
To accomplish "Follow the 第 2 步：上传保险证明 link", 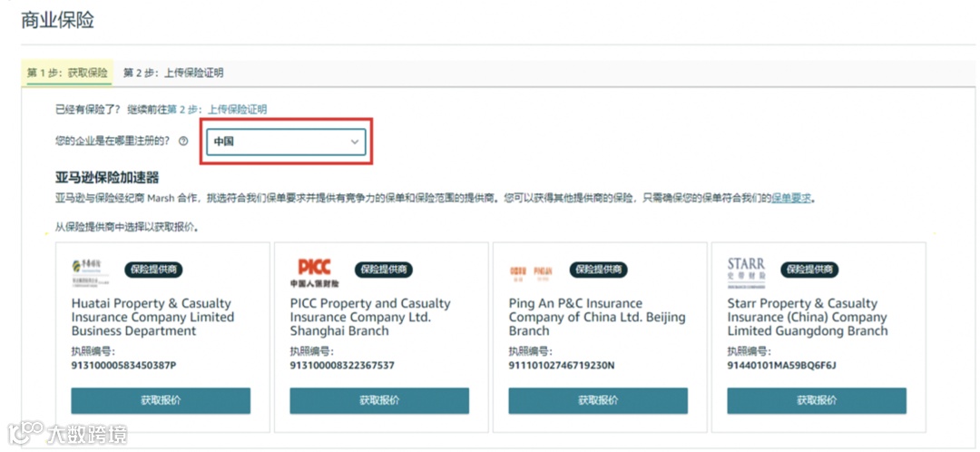I will pyautogui.click(x=217, y=110).
